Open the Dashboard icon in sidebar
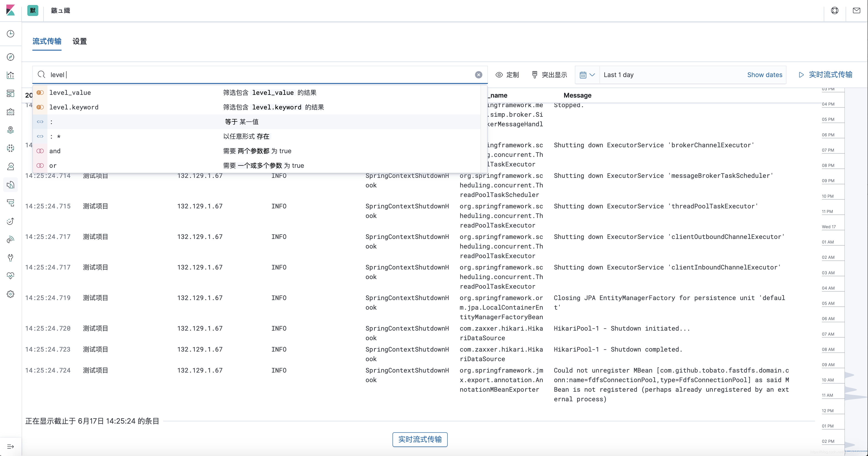The height and width of the screenshot is (456, 868). pos(10,93)
